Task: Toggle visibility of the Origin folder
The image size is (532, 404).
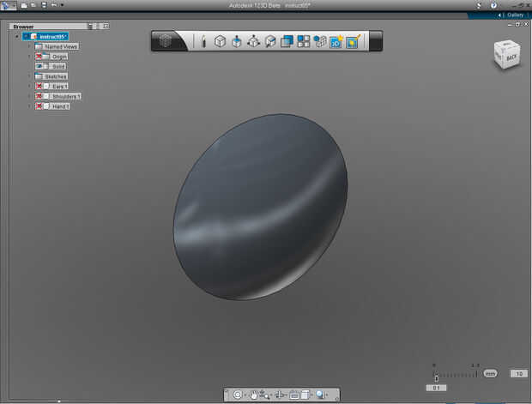Action: click(x=39, y=57)
